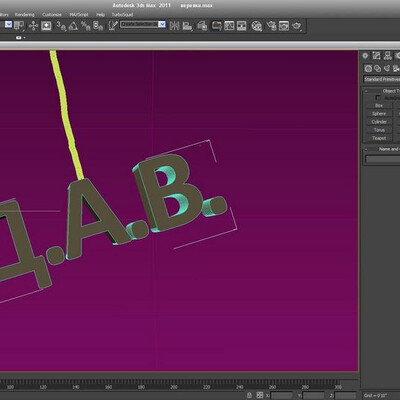Collapse the Object Type rollout

382,91
